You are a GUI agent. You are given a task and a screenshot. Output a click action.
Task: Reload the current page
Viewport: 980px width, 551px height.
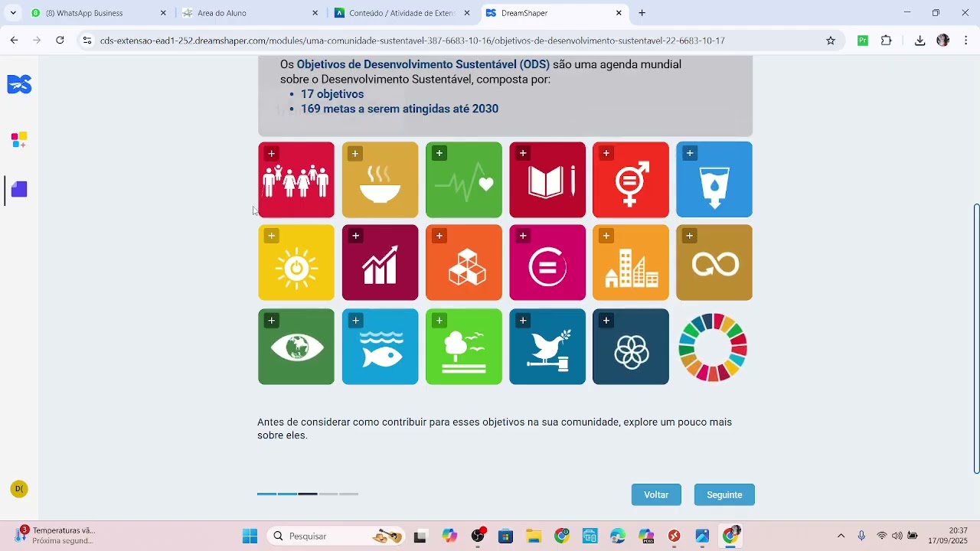60,41
